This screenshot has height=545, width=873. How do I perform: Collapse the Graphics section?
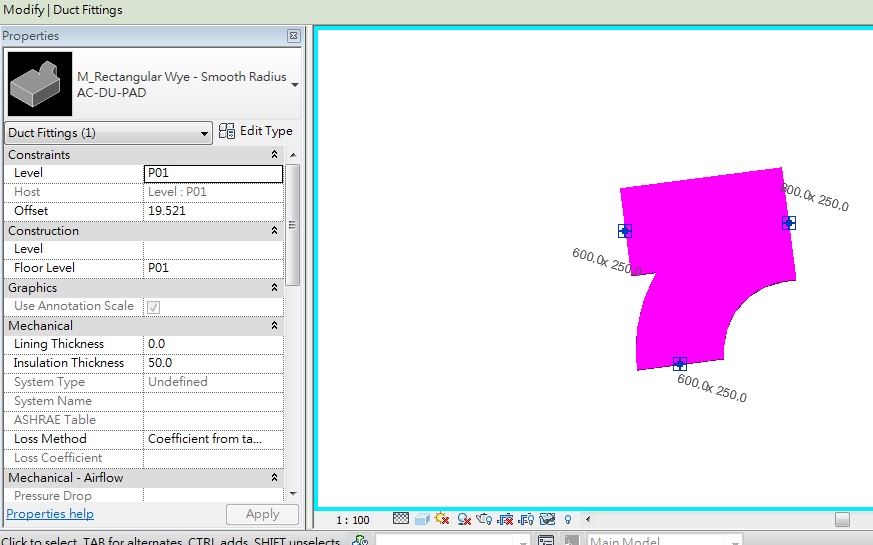pos(274,288)
